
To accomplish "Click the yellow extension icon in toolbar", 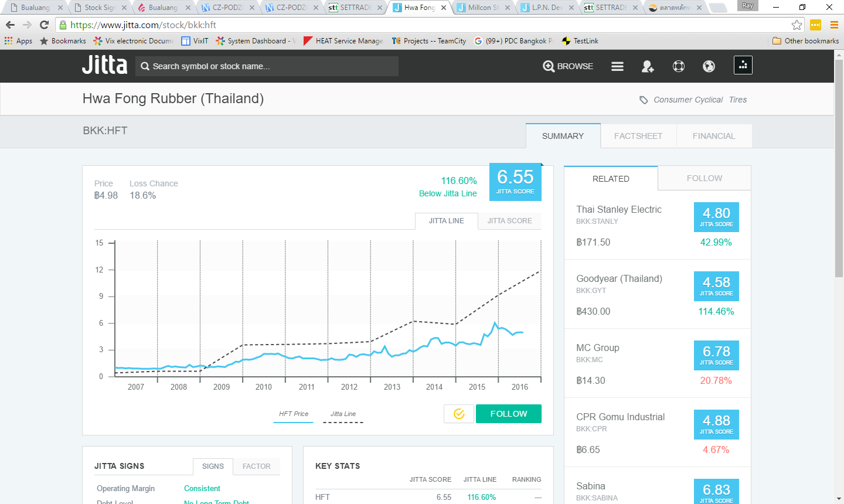I will [x=815, y=25].
